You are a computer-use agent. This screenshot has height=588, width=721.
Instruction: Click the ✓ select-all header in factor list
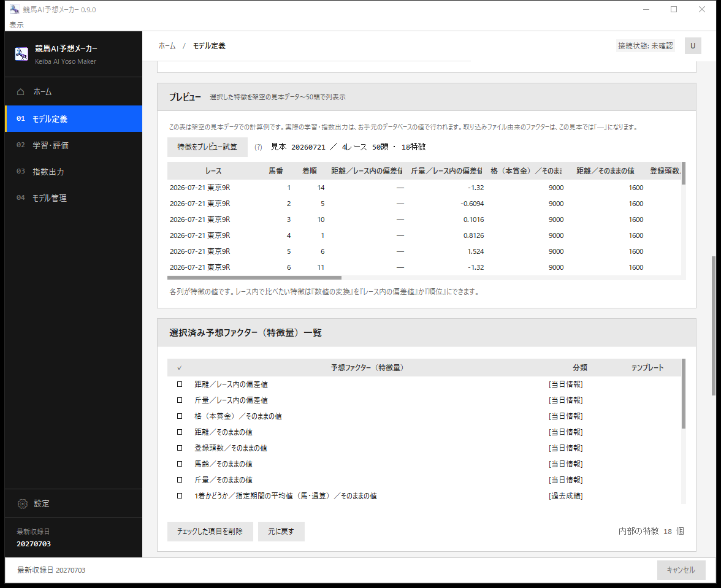pos(180,368)
